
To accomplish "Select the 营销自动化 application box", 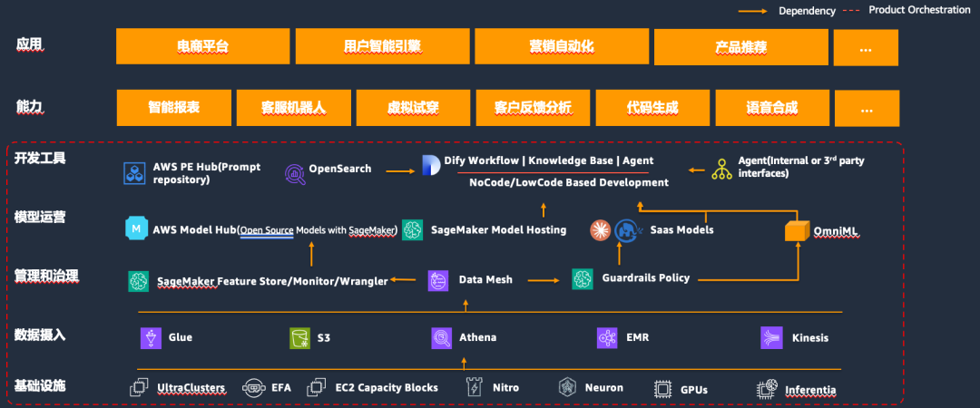I will tap(562, 46).
